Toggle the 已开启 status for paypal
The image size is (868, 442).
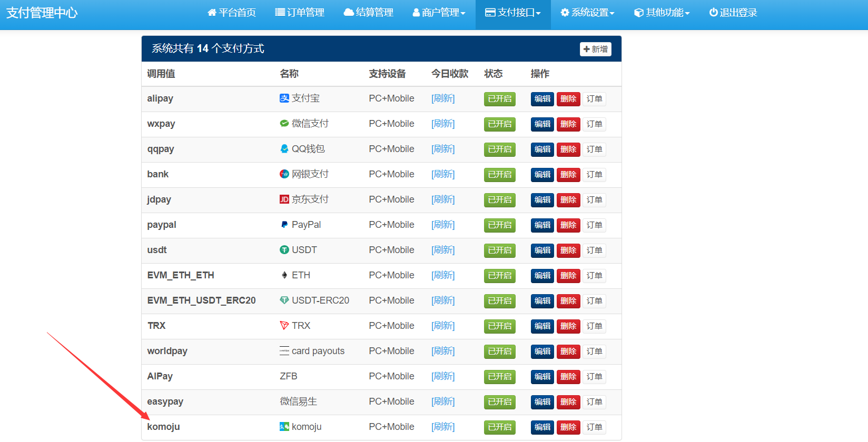(500, 225)
